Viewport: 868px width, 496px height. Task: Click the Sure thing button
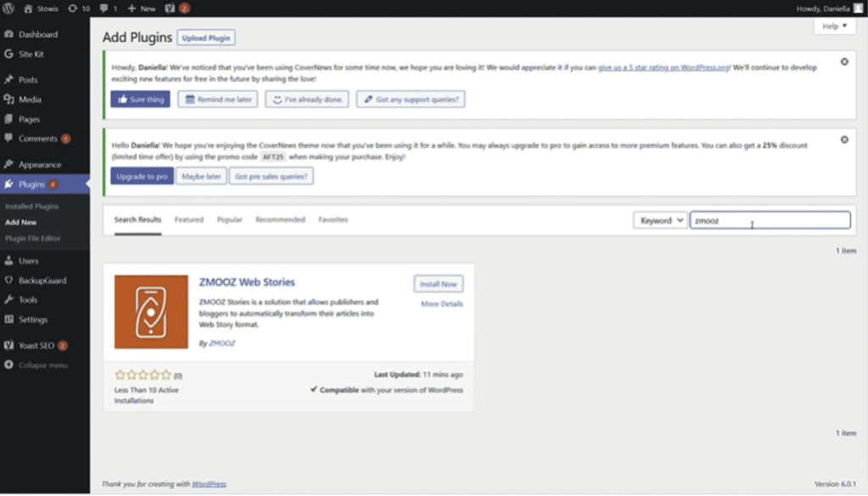tap(141, 99)
